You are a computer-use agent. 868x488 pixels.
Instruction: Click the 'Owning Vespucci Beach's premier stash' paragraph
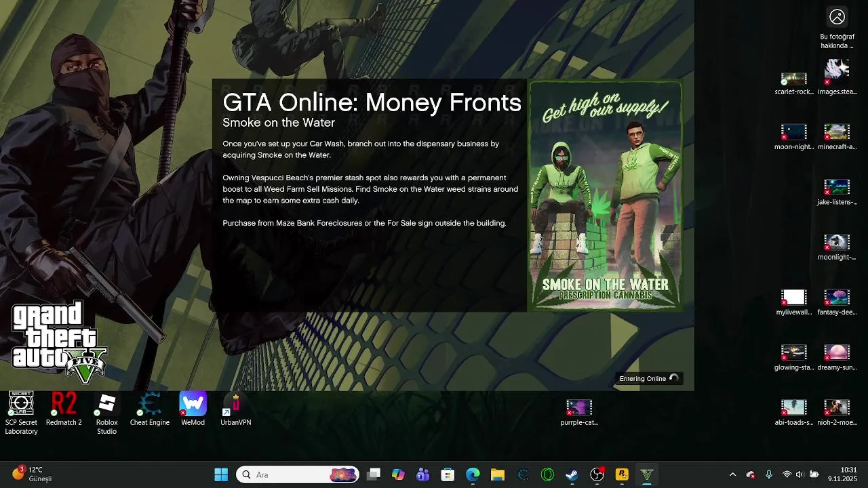pos(370,189)
